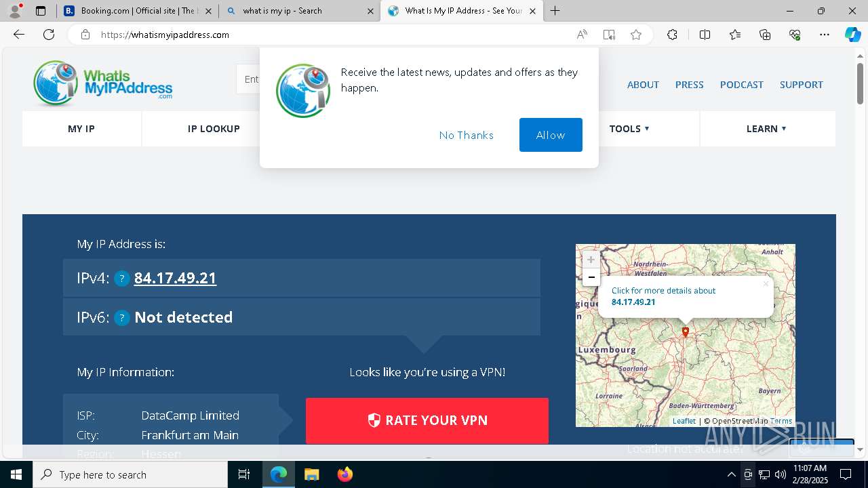Click Allow on the notification prompt
The image size is (868, 488).
click(551, 135)
